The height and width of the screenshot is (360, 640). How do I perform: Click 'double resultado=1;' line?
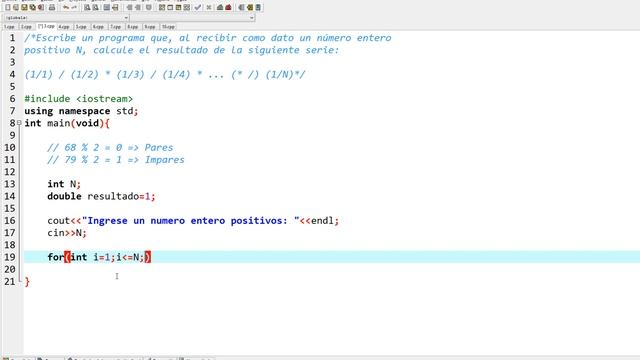click(x=101, y=196)
